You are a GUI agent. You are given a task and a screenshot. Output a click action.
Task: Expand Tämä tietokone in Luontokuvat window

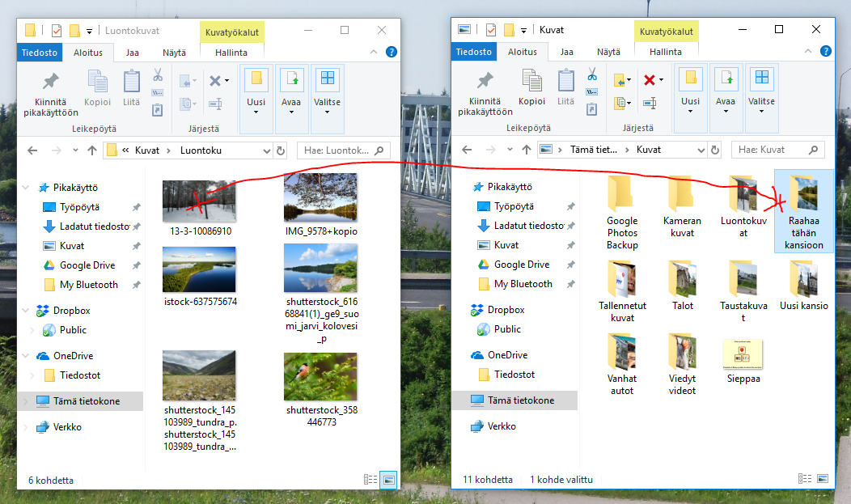point(26,401)
